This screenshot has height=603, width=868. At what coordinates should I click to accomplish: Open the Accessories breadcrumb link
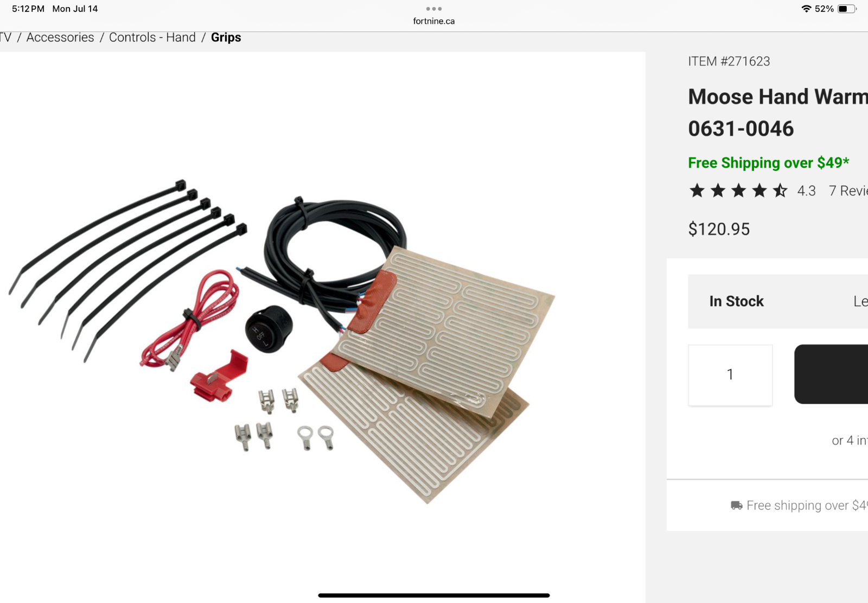60,37
